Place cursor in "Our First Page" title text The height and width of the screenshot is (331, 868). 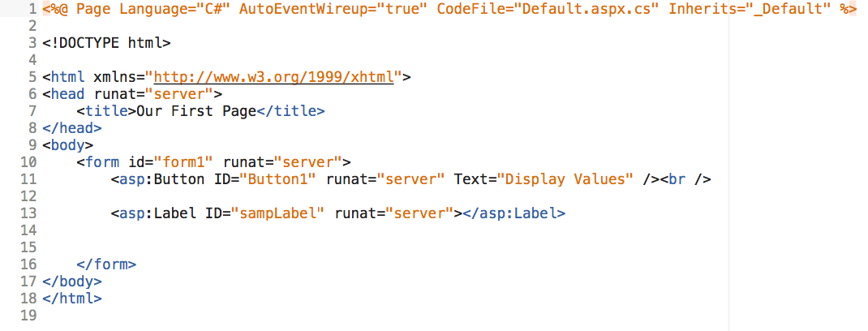[196, 110]
